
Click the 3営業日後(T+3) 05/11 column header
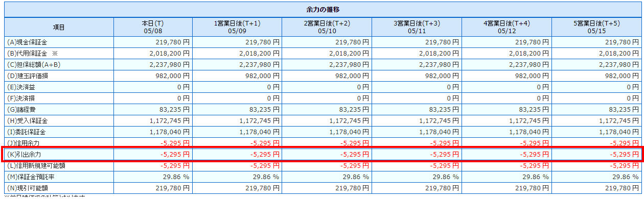[x=417, y=27]
